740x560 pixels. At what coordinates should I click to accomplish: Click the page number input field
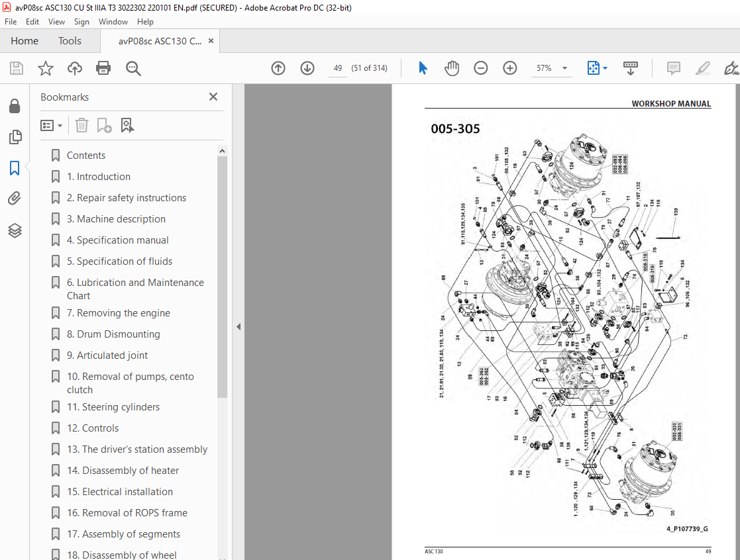337,68
